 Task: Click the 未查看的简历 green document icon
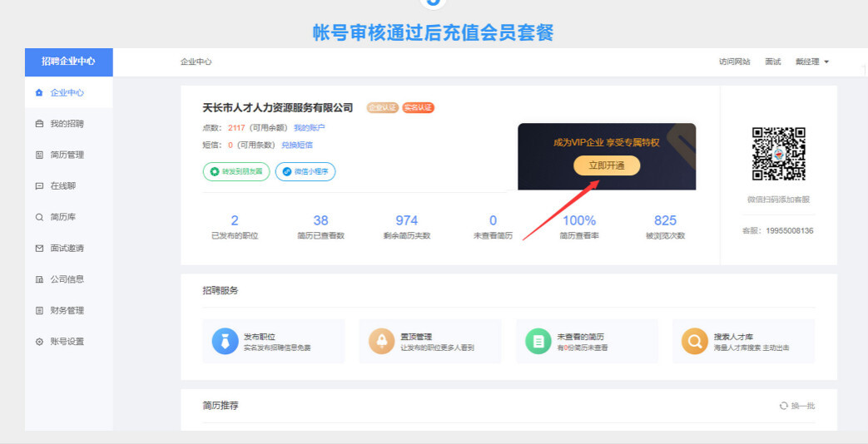click(538, 341)
